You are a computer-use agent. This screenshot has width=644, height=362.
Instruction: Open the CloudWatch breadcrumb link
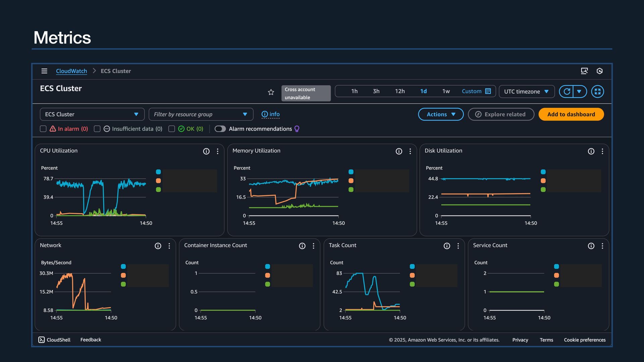point(71,71)
